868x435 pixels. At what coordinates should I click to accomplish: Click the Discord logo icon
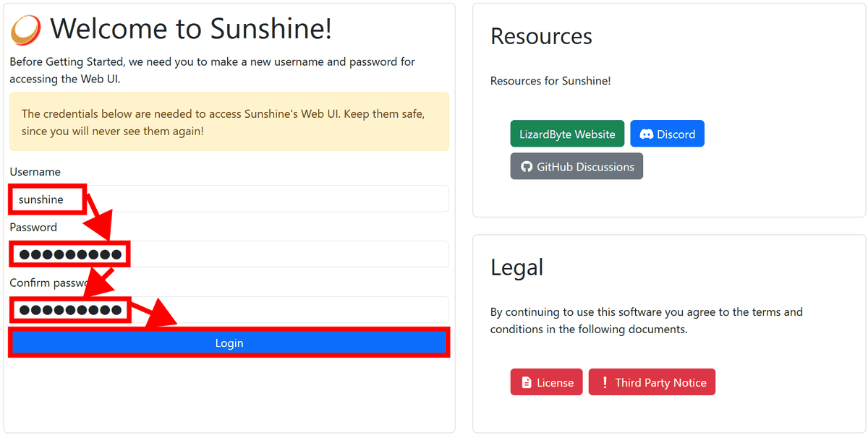647,134
